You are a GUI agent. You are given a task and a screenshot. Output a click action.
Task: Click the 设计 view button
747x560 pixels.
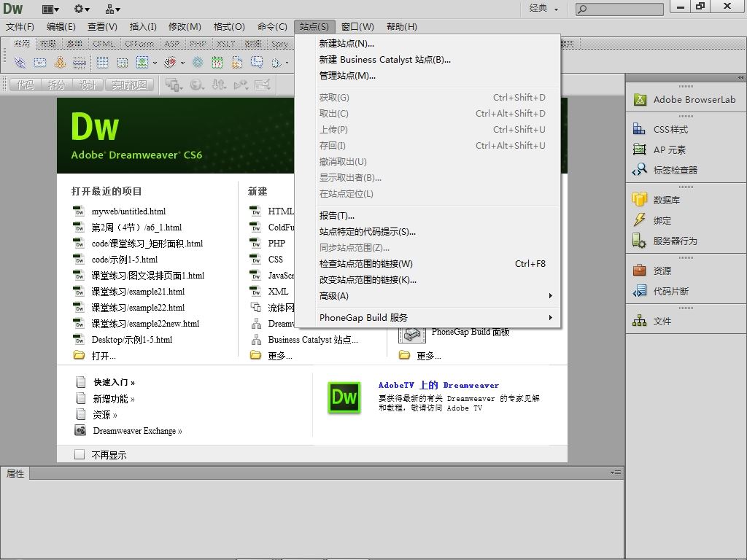[88, 85]
